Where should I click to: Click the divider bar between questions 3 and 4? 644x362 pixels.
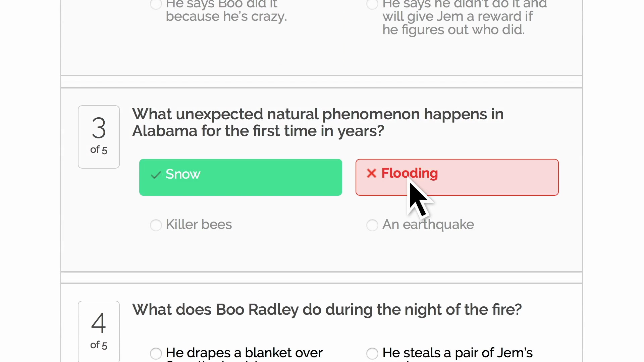tap(321, 277)
